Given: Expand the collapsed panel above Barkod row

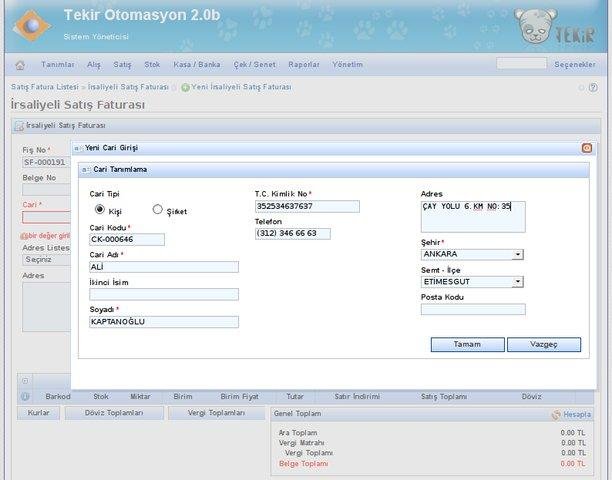Looking at the screenshot, I should pyautogui.click(x=25, y=381).
